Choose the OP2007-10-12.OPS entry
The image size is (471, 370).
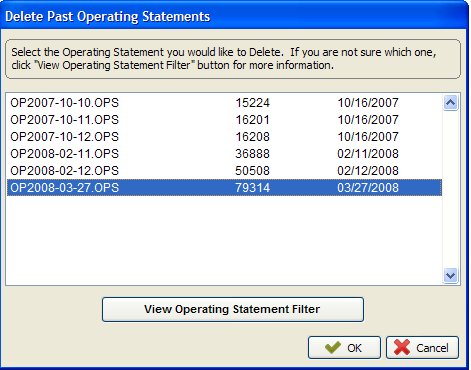[x=224, y=137]
